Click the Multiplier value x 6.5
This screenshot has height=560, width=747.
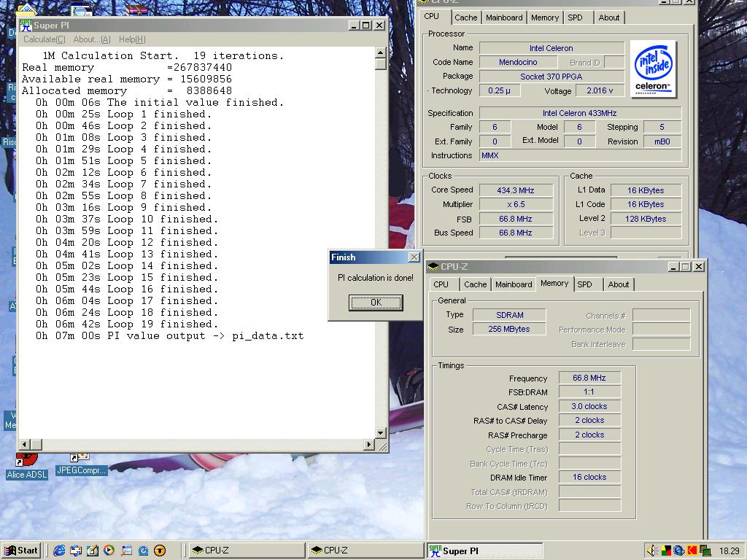(x=516, y=204)
